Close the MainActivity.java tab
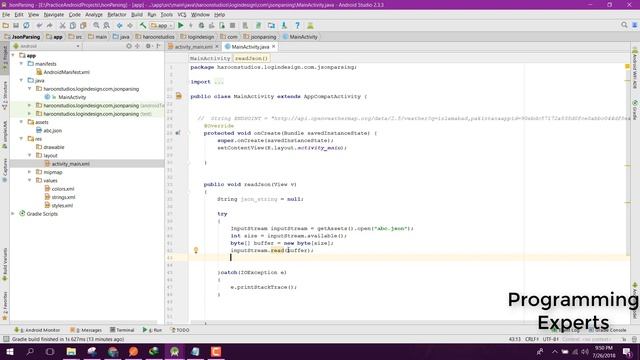 click(x=273, y=47)
